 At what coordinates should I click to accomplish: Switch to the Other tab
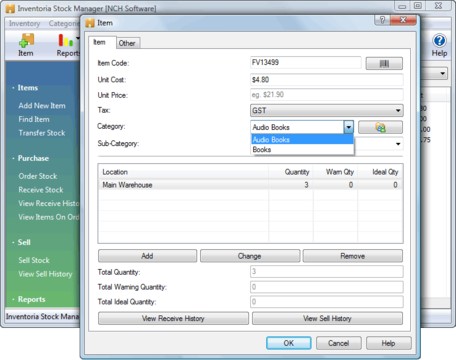click(x=127, y=43)
